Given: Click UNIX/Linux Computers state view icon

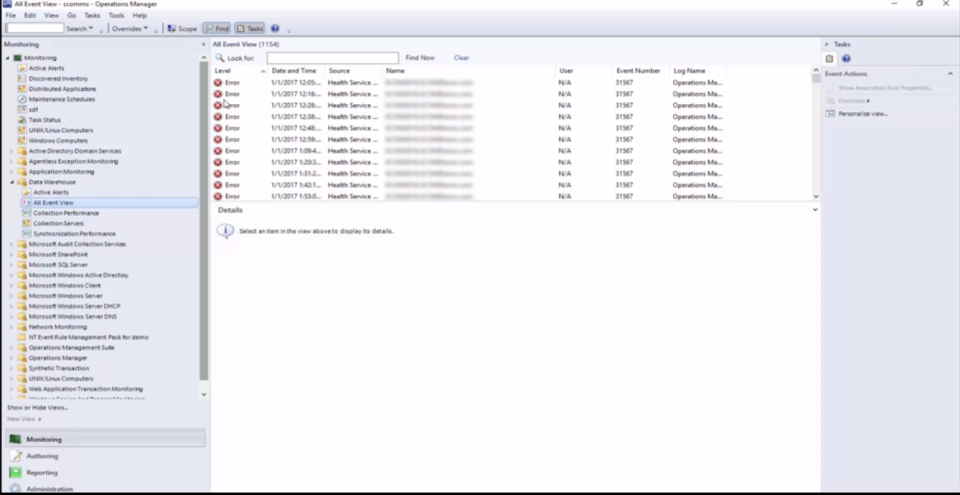Looking at the screenshot, I should pyautogui.click(x=22, y=130).
